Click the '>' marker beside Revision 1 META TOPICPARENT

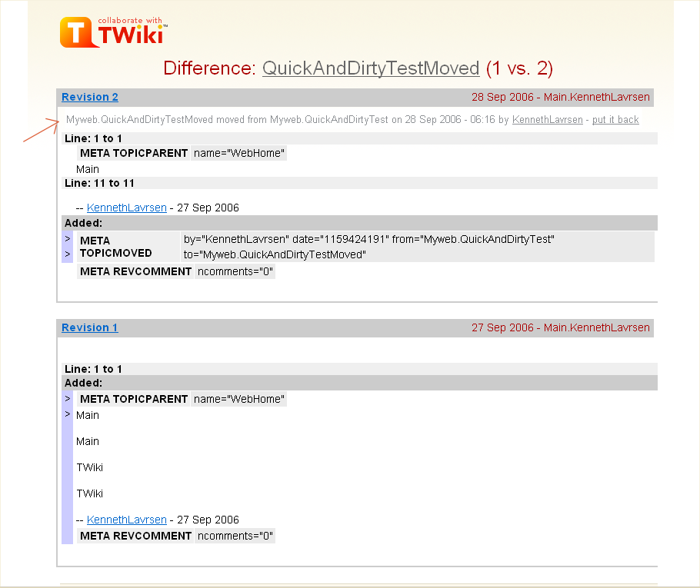pos(68,399)
